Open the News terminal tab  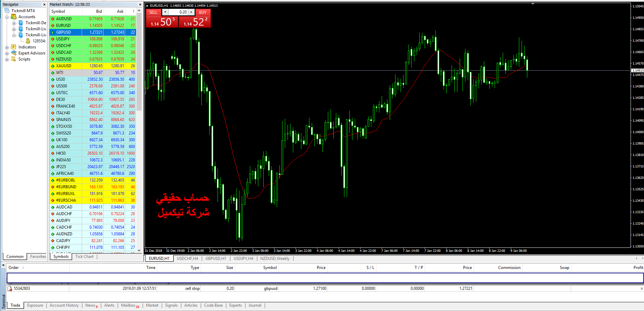point(91,305)
